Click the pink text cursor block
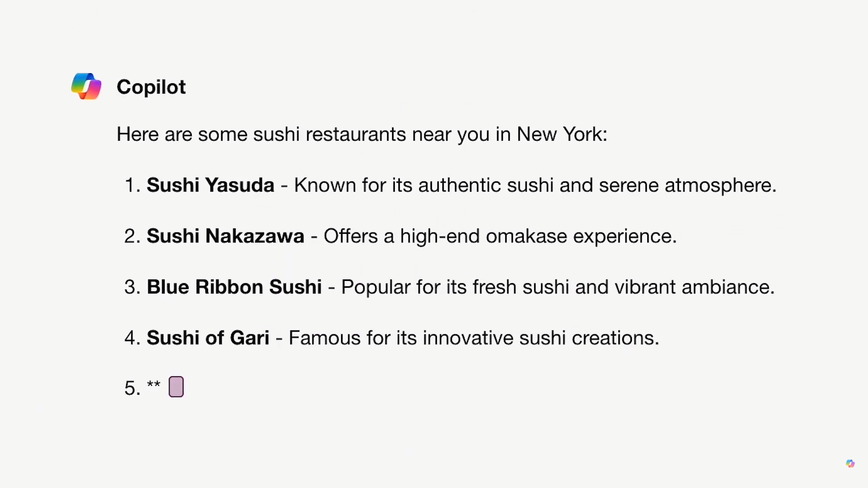 pos(176,387)
